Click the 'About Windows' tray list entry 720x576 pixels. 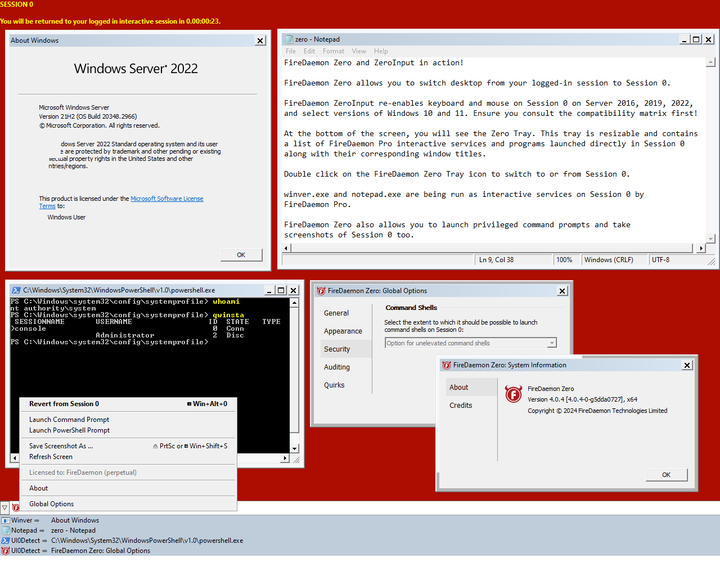pyautogui.click(x=75, y=520)
